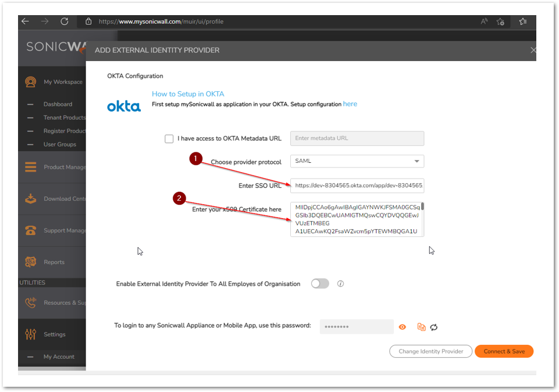Click the Settings sliders icon
Screen dimensions: 559x392
[x=31, y=334]
